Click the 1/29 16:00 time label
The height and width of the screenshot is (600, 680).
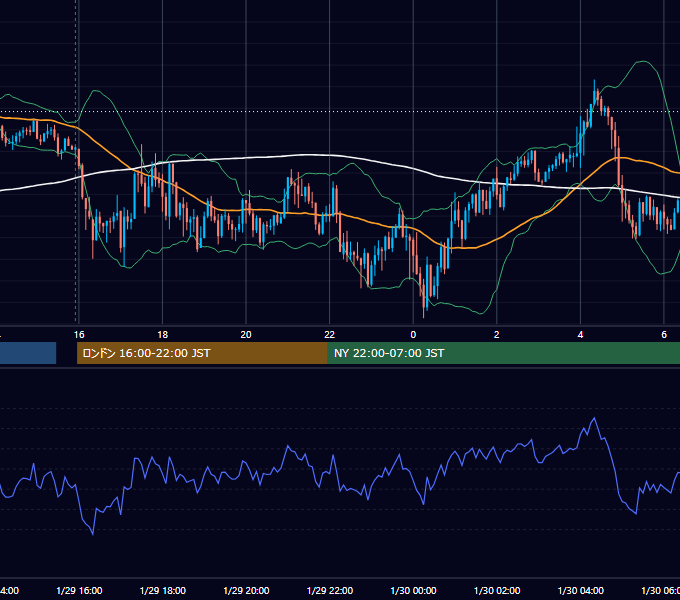coord(79,590)
